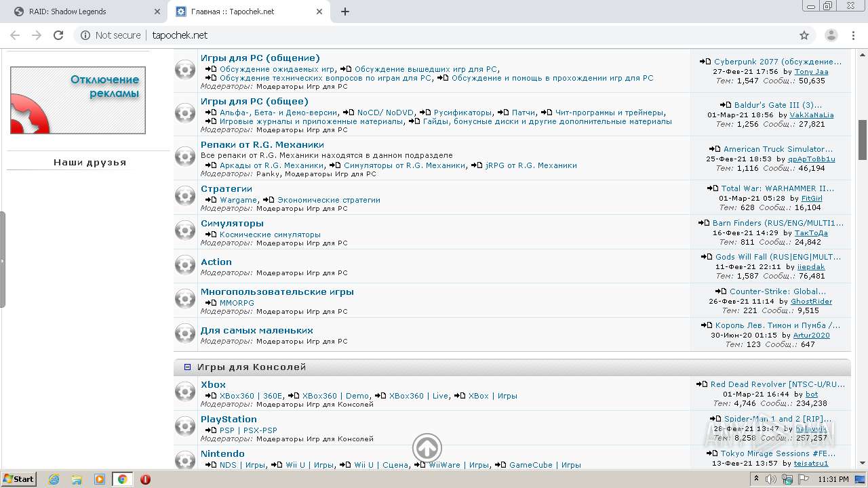Image resolution: width=868 pixels, height=488 pixels.
Task: Click forum status icon beside PlayStation
Action: click(185, 426)
